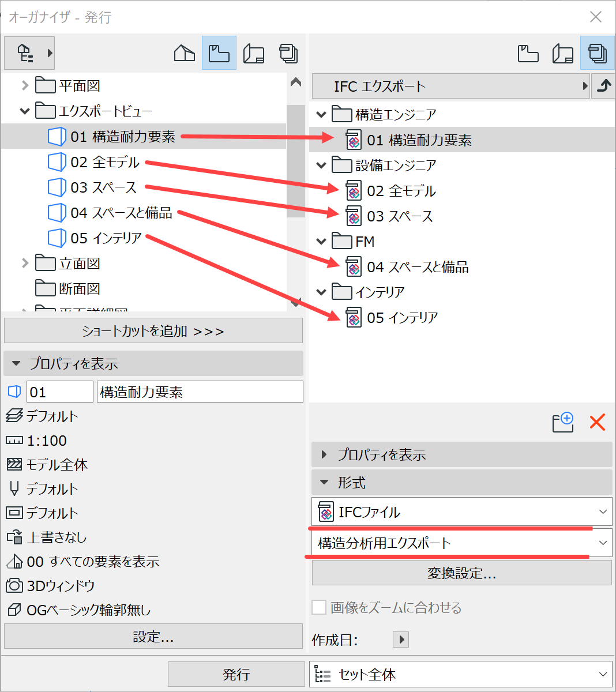Open IFCファイル format dropdown

(461, 512)
